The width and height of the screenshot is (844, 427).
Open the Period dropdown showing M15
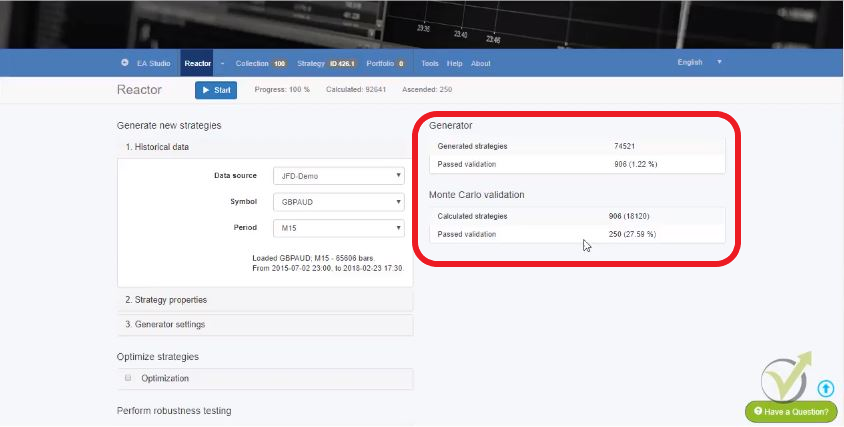[337, 228]
